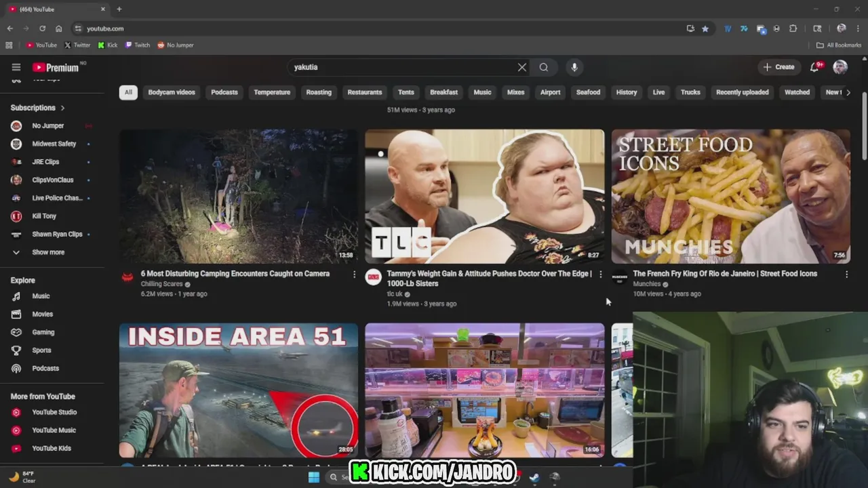Image resolution: width=868 pixels, height=488 pixels.
Task: Click the YouTube Premium logo
Action: [x=56, y=67]
